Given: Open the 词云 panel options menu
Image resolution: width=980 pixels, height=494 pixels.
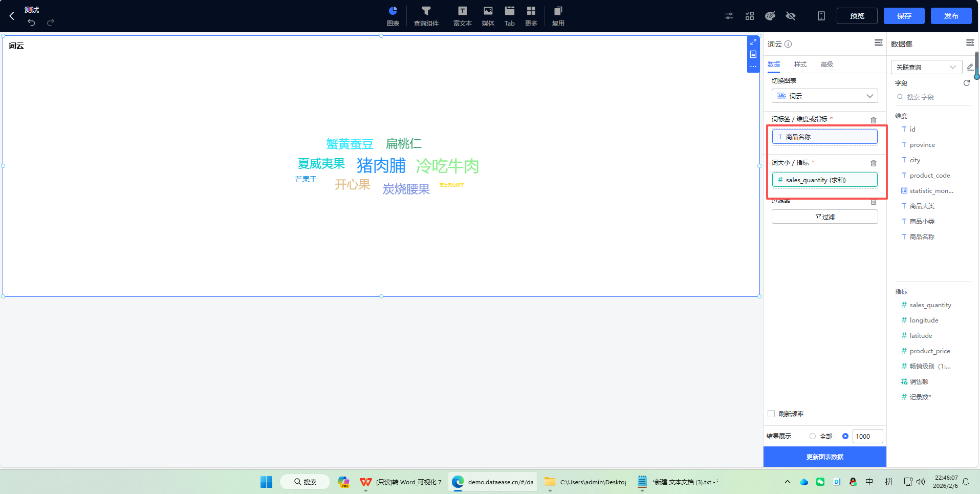Looking at the screenshot, I should (x=878, y=43).
